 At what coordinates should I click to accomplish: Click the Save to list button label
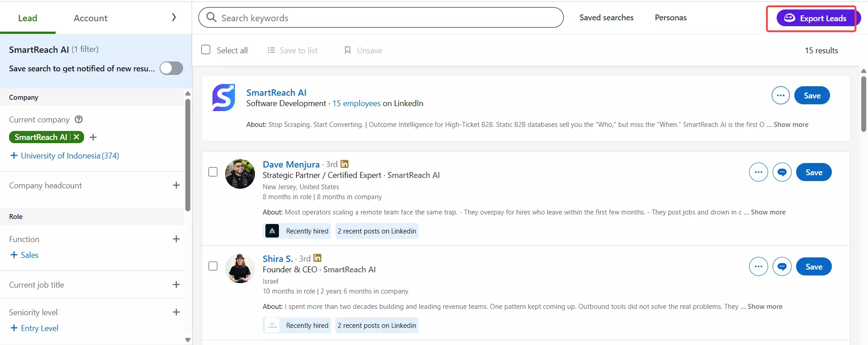[x=298, y=51]
